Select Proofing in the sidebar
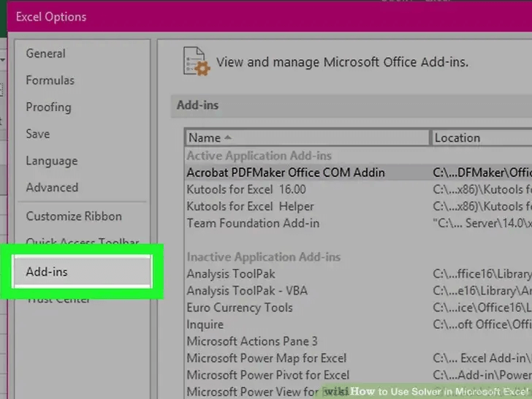The width and height of the screenshot is (532, 399). coord(48,107)
